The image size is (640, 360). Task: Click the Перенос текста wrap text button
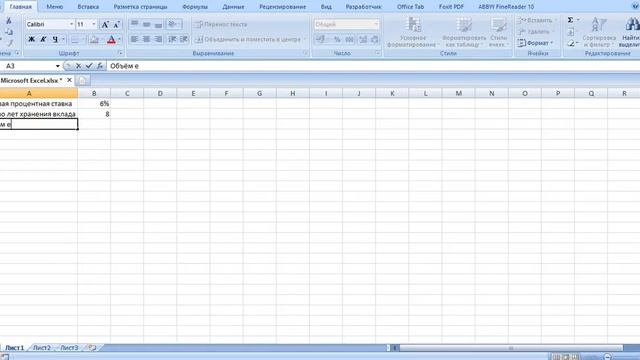[221, 24]
